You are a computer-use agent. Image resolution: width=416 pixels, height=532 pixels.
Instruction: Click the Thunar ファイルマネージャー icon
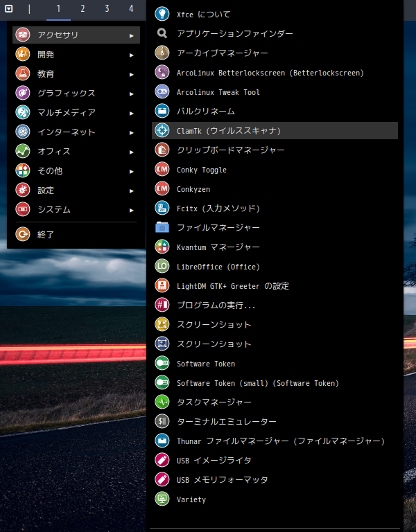click(162, 441)
